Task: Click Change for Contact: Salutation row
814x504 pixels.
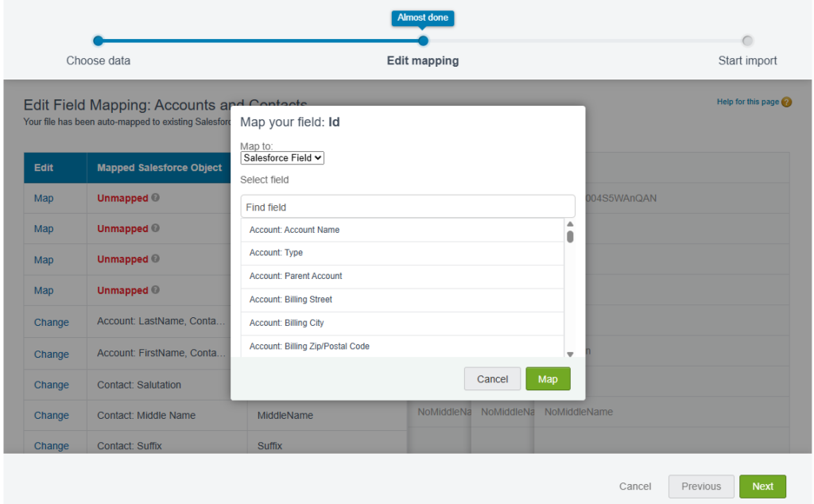Action: (x=52, y=385)
